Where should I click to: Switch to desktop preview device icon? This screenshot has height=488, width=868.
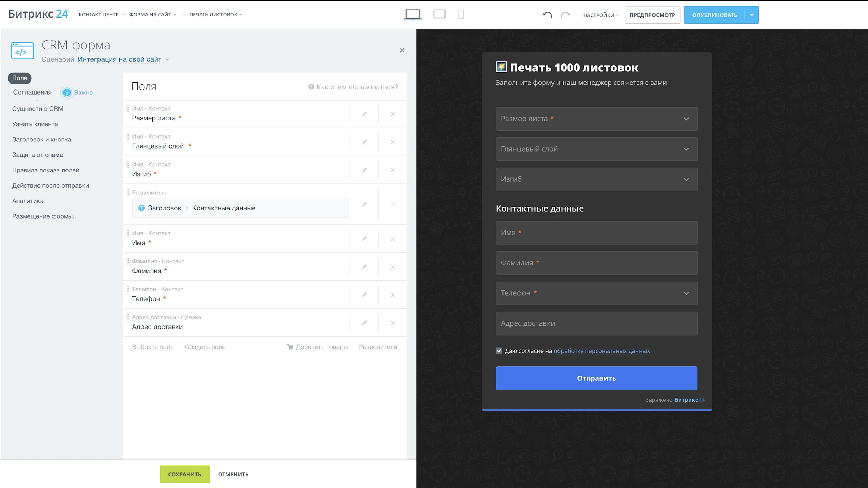point(413,15)
